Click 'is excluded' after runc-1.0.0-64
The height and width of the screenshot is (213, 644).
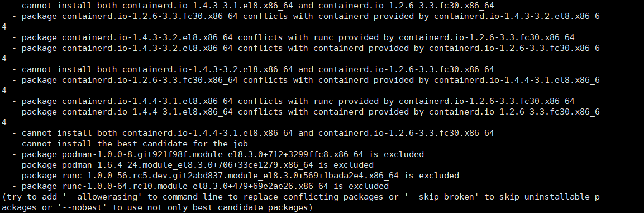361,187
